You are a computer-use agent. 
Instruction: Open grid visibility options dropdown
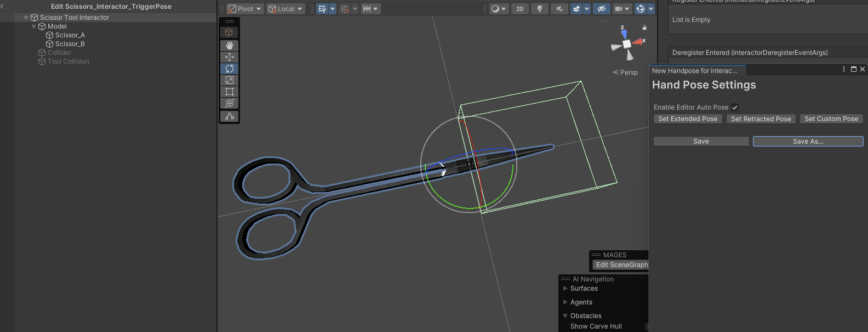point(332,9)
